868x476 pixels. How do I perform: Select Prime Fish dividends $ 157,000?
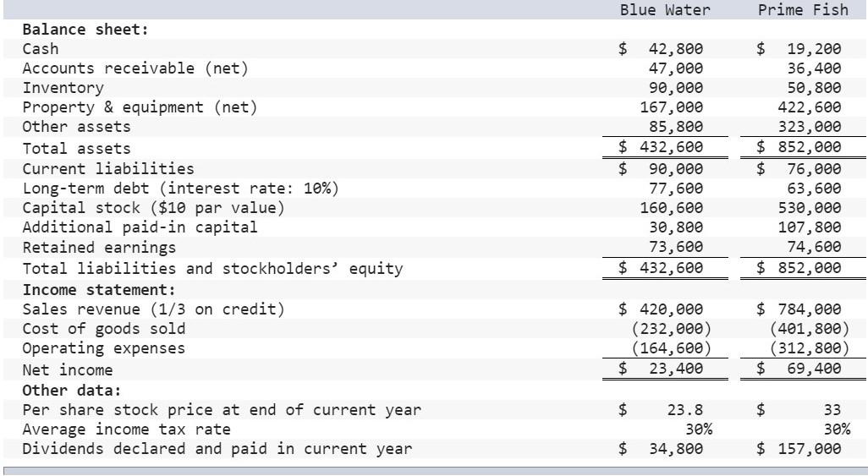tap(799, 449)
